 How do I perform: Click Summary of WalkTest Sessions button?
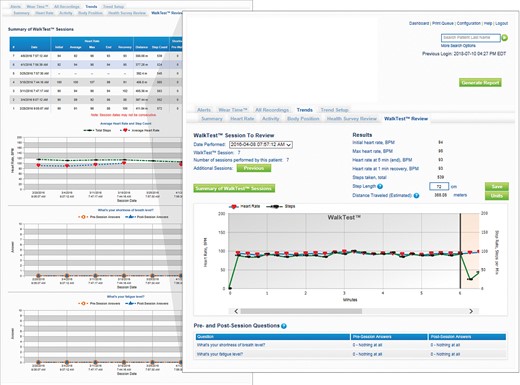tap(234, 189)
